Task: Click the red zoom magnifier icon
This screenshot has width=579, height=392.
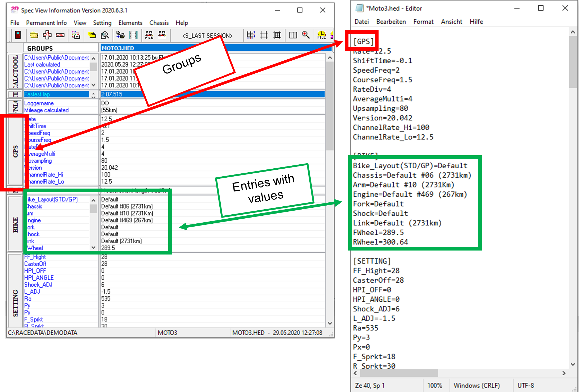Action: [x=306, y=35]
